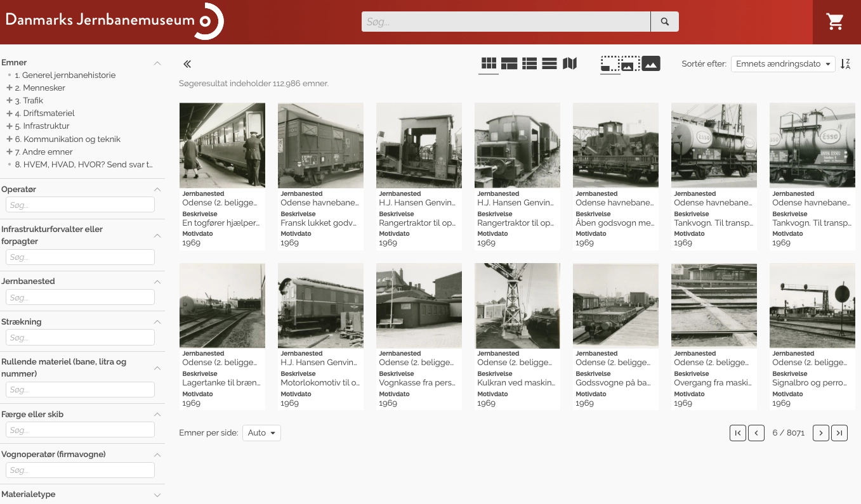
Task: Expand the '4. Driftsmateriel' tree node
Action: pos(10,113)
